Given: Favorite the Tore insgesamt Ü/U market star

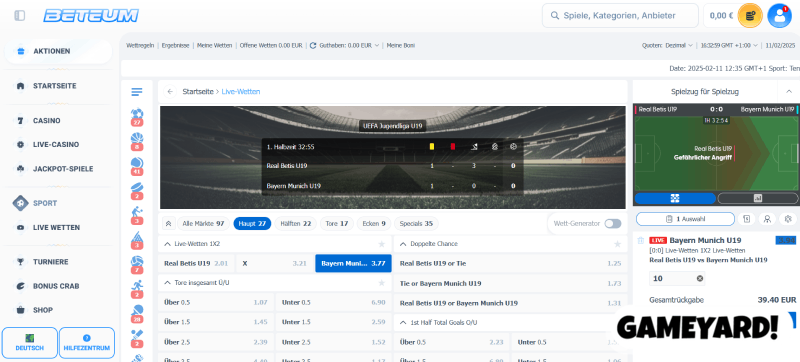Looking at the screenshot, I should tap(381, 282).
